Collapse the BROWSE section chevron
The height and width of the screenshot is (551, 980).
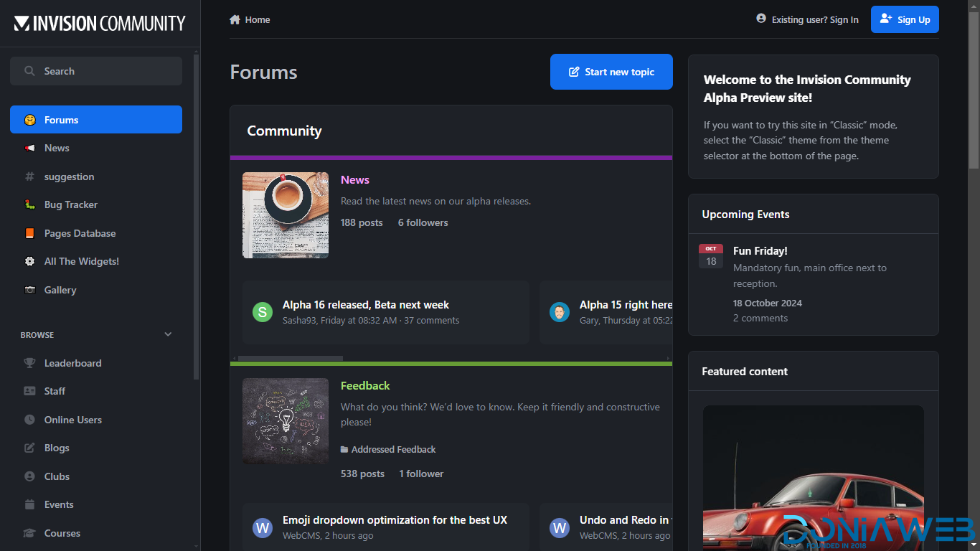(x=168, y=334)
